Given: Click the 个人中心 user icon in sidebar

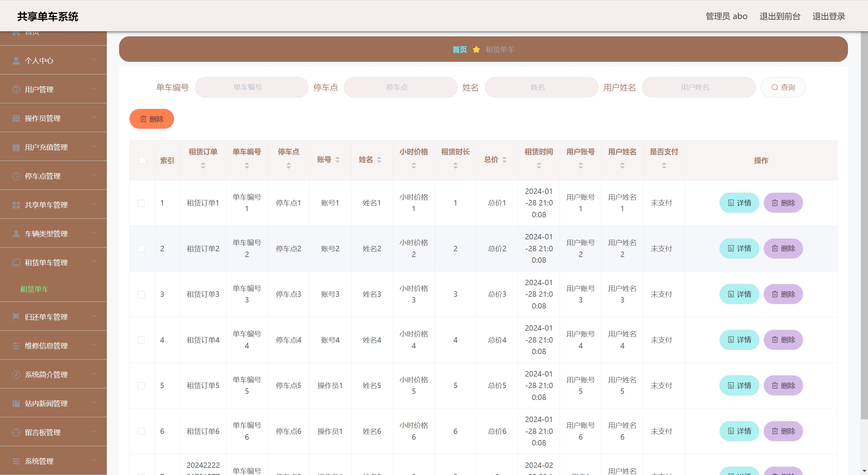Looking at the screenshot, I should [x=16, y=61].
